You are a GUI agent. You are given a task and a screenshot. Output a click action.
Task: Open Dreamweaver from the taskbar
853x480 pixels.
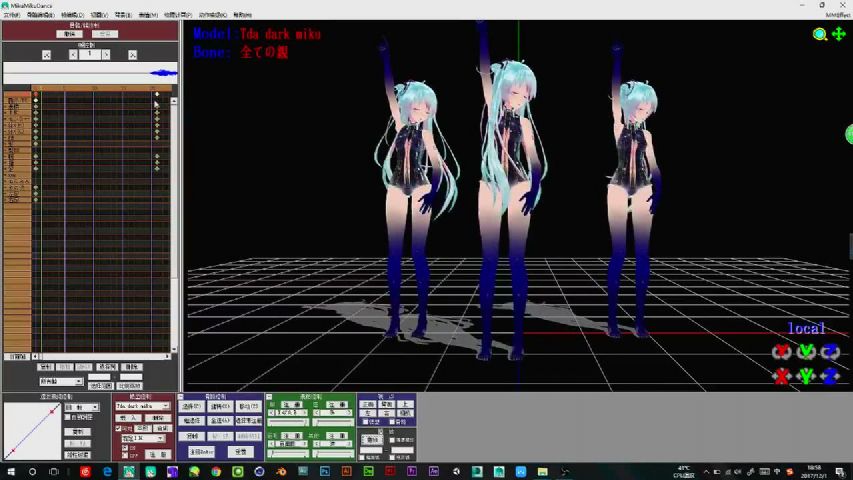click(368, 471)
